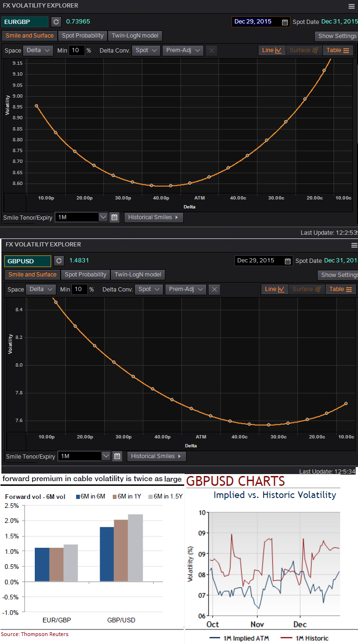Clear delta convention in EURGBP panel

(211, 50)
